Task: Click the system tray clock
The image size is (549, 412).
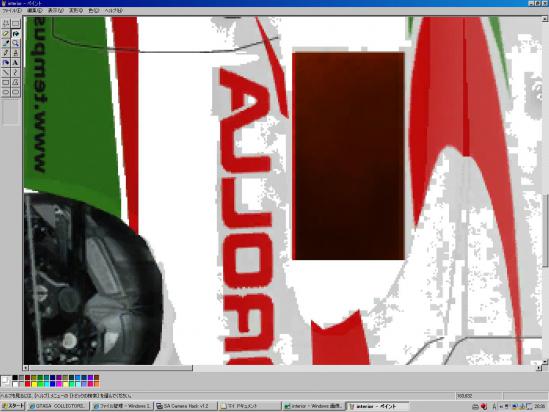Action: pyautogui.click(x=539, y=406)
